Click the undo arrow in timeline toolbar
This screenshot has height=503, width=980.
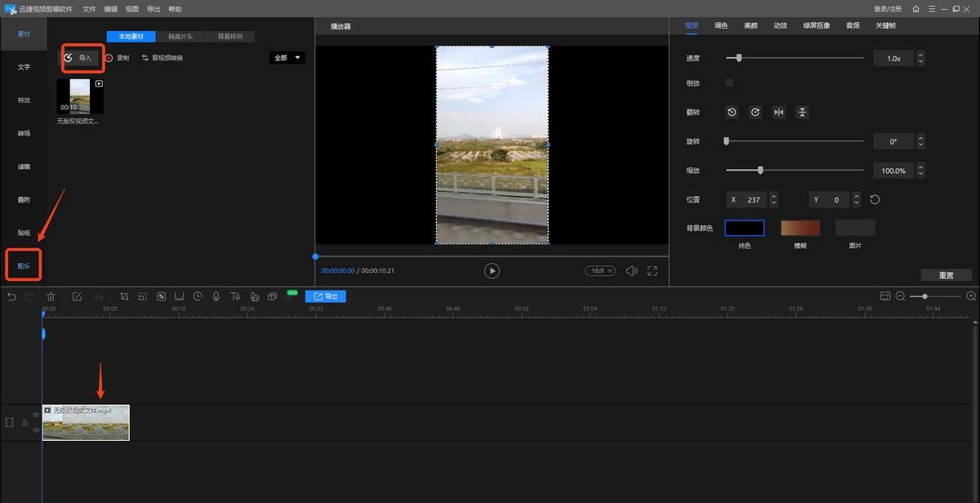coord(11,296)
